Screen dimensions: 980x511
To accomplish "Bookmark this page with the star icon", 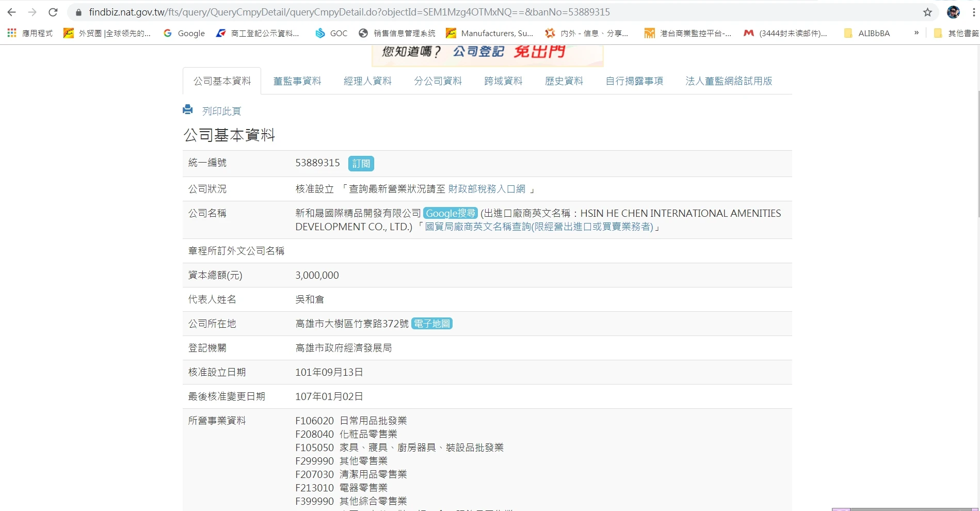I will click(x=927, y=12).
